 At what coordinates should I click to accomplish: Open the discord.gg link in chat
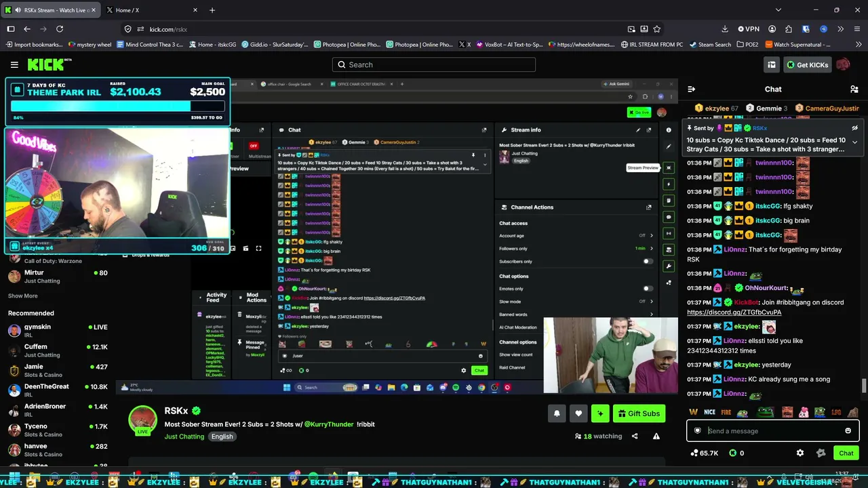pyautogui.click(x=734, y=312)
